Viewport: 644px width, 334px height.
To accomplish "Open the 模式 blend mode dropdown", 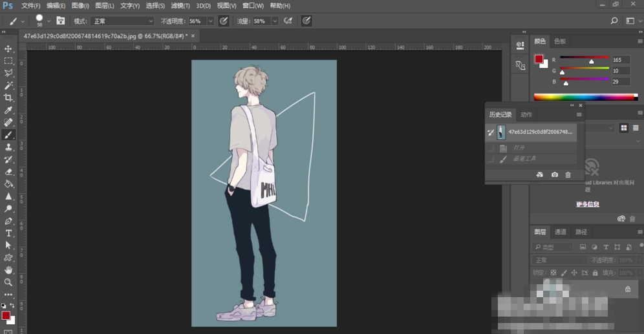I will tap(122, 21).
